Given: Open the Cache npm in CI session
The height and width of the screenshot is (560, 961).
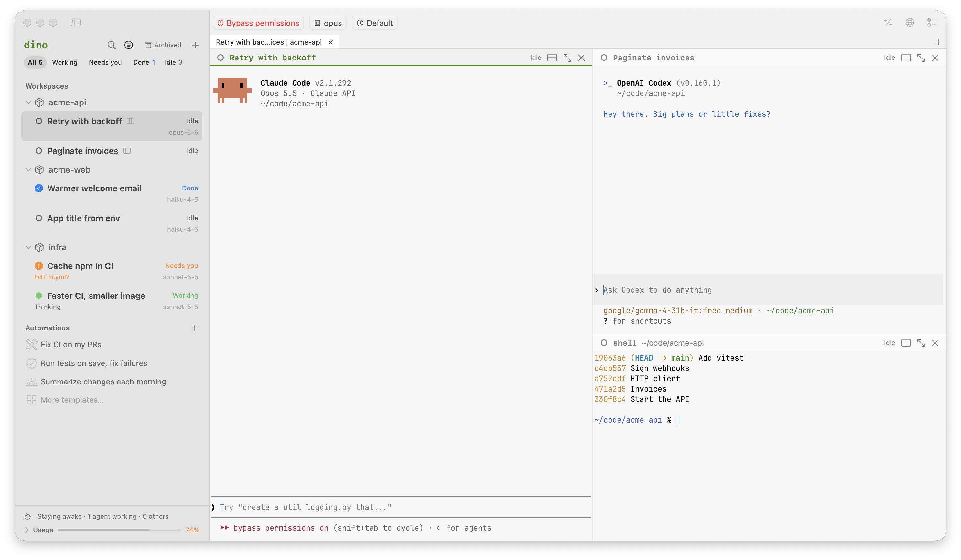Looking at the screenshot, I should (x=112, y=271).
